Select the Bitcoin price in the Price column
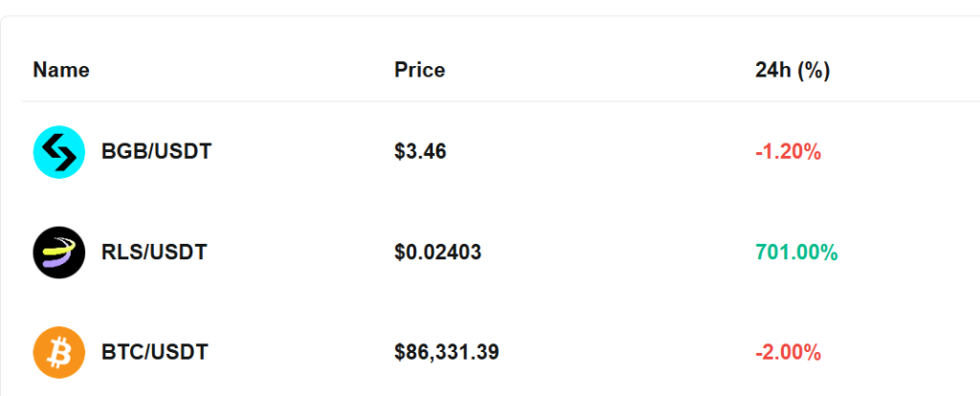 tap(446, 352)
